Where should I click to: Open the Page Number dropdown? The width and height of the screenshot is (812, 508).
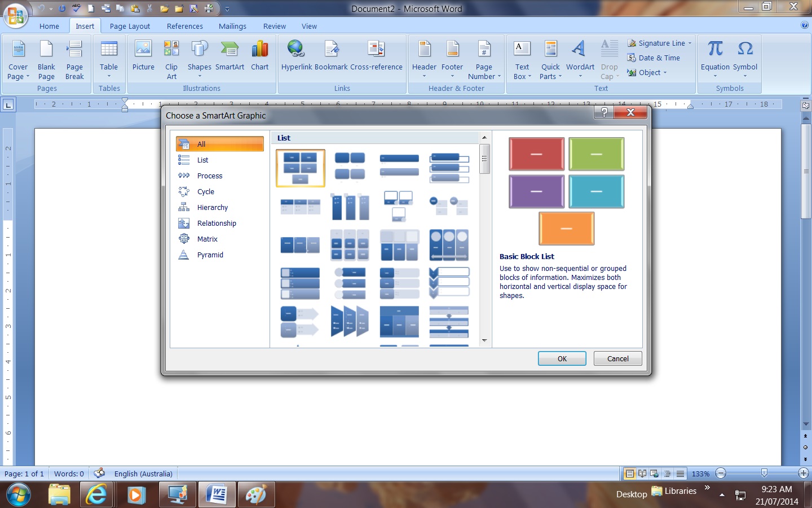484,62
